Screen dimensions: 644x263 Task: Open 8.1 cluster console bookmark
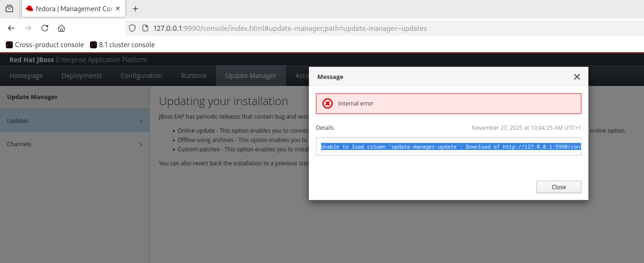[122, 45]
